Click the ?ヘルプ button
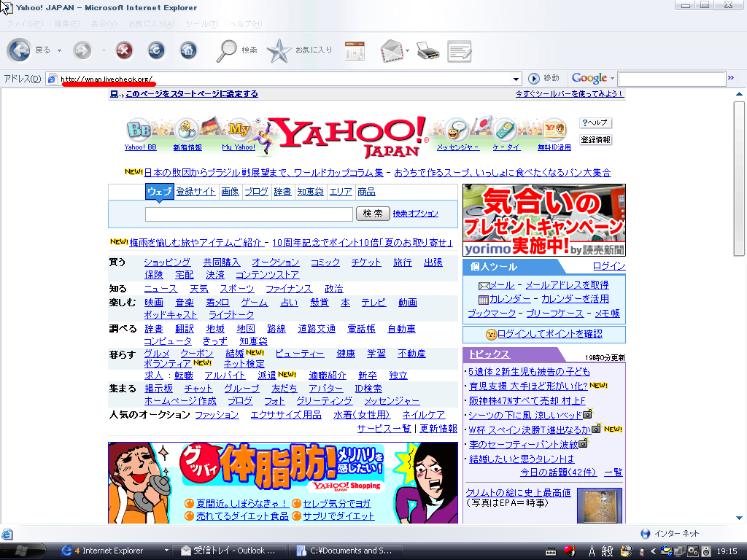 [595, 122]
